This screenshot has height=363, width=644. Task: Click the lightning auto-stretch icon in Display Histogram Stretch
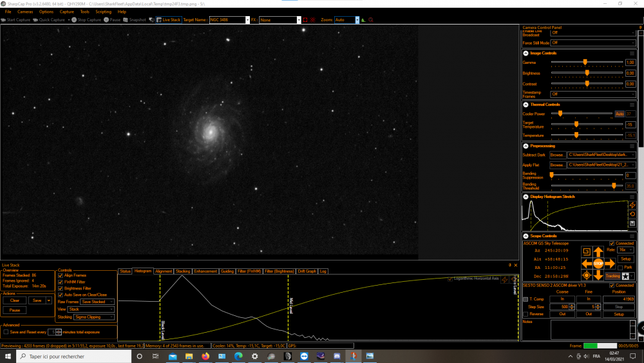632,205
